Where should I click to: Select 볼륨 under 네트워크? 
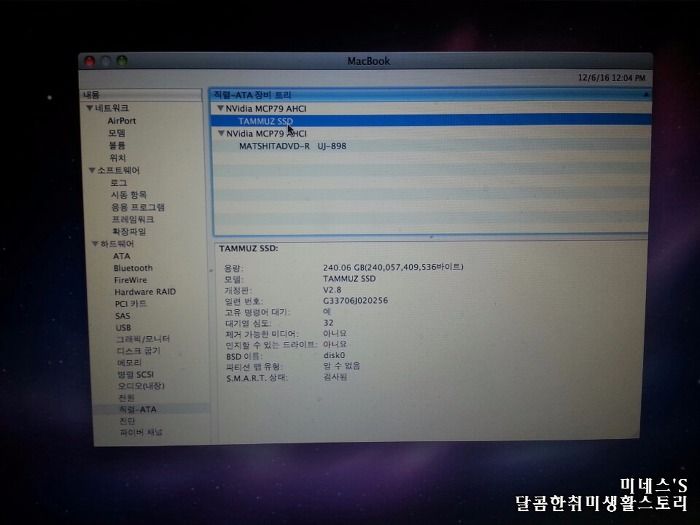[x=117, y=146]
